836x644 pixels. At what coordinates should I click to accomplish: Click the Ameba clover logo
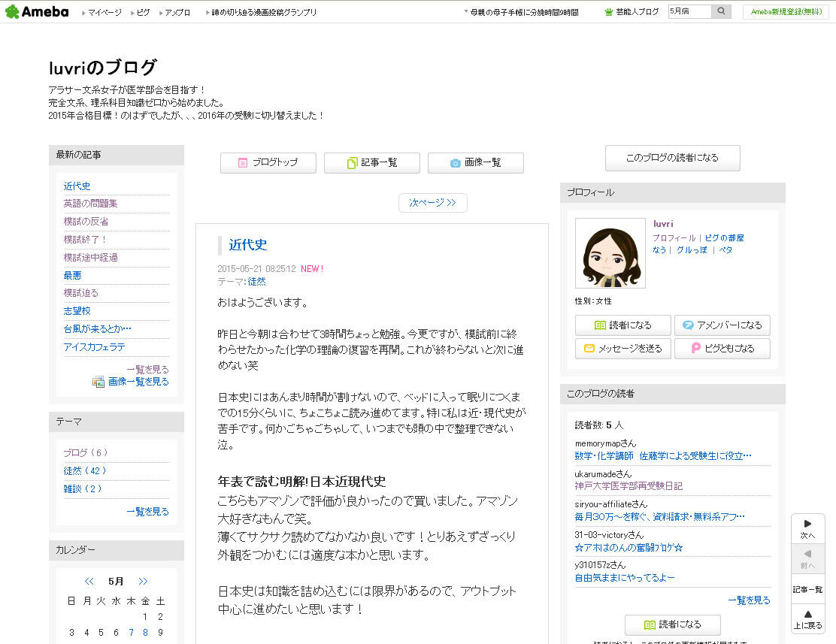[36, 12]
